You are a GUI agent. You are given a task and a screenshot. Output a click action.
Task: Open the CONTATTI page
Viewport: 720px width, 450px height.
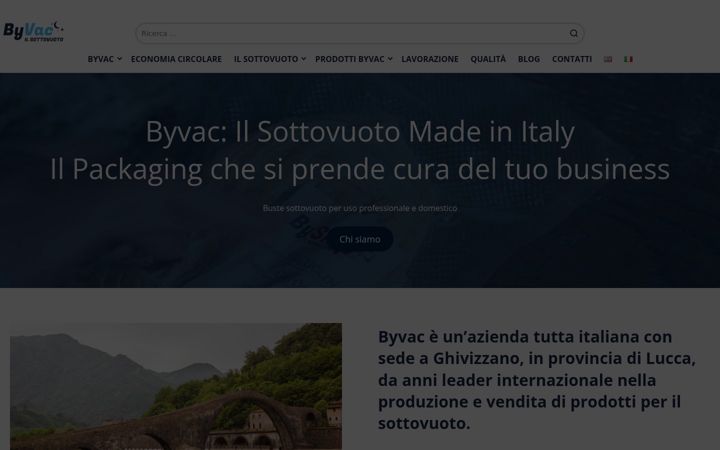click(x=572, y=59)
